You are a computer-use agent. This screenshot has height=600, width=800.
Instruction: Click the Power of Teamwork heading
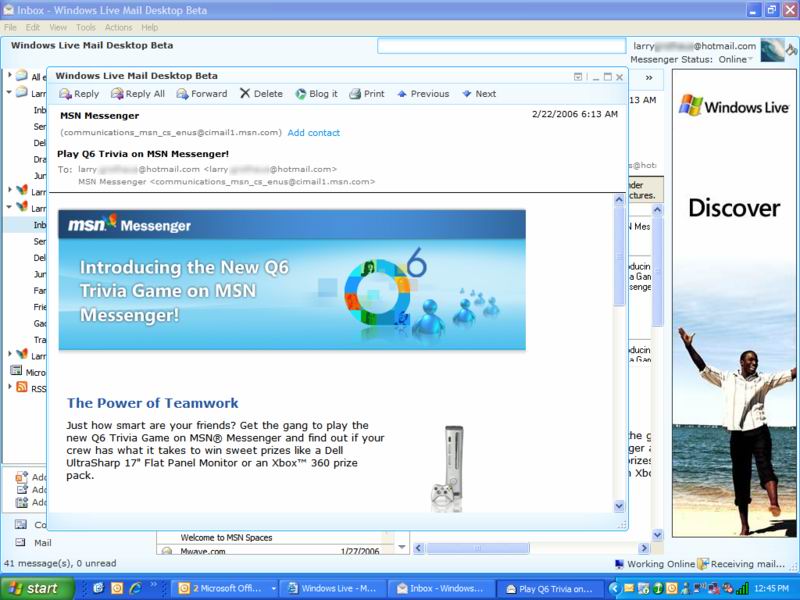pyautogui.click(x=153, y=403)
